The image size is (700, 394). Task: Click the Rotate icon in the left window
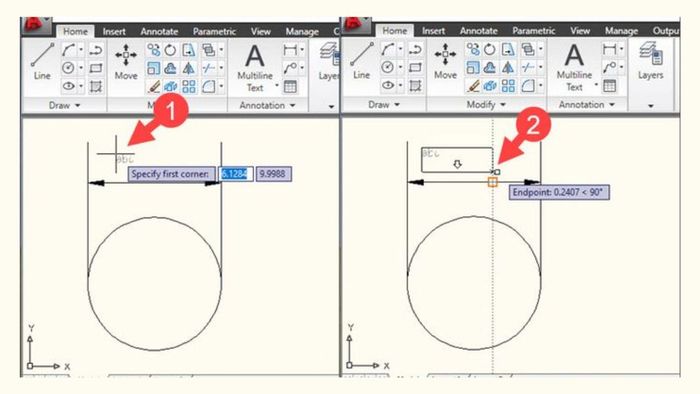pos(170,50)
